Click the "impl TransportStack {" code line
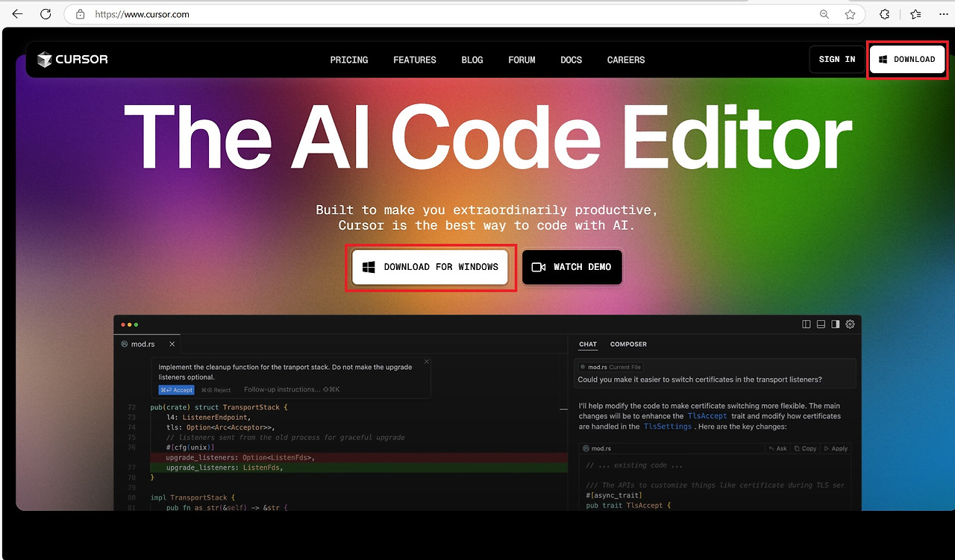The image size is (955, 560). click(192, 497)
